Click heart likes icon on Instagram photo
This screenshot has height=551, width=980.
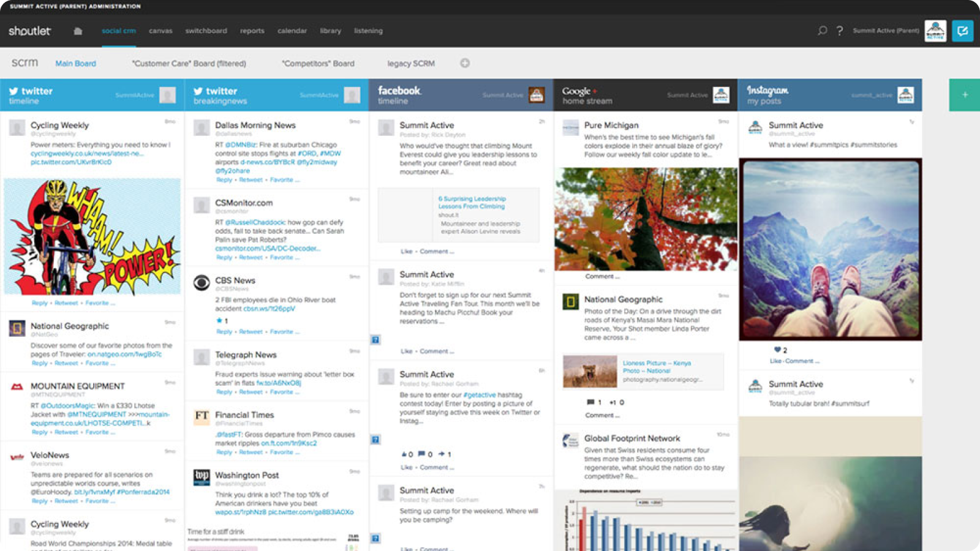777,350
